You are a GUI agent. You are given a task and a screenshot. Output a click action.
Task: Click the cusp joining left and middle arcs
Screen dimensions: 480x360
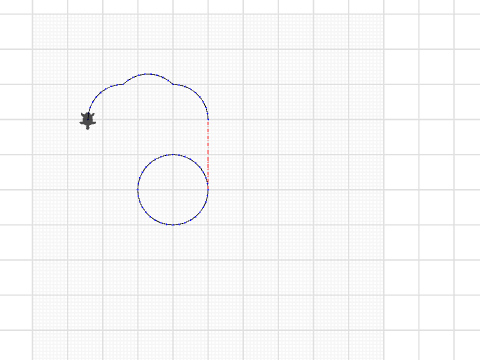pyautogui.click(x=123, y=84)
